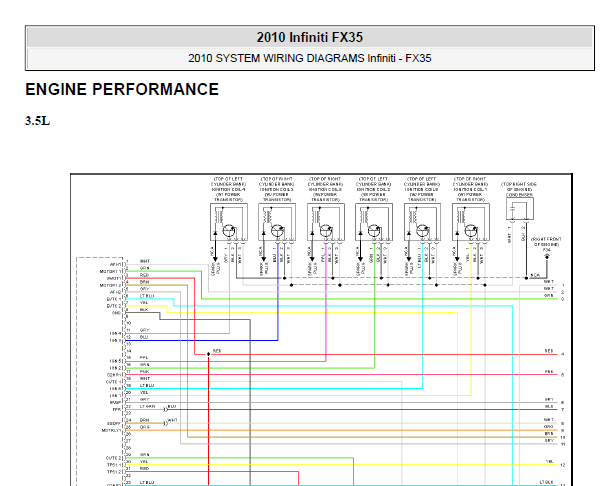Viewport: 609px width, 486px height.
Task: Click the ignition coil symbol feeding the purple wire
Action: (x=325, y=222)
